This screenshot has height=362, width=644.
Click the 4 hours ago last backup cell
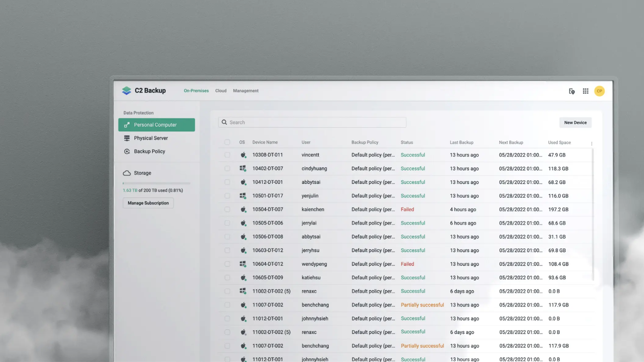[463, 209]
